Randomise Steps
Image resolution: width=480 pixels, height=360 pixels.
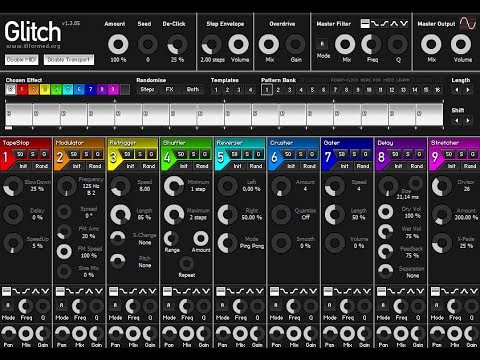tap(147, 89)
